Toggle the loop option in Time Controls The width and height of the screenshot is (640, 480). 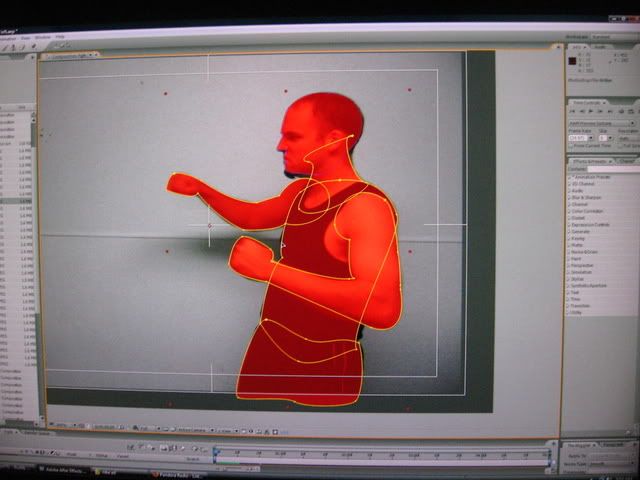631,111
